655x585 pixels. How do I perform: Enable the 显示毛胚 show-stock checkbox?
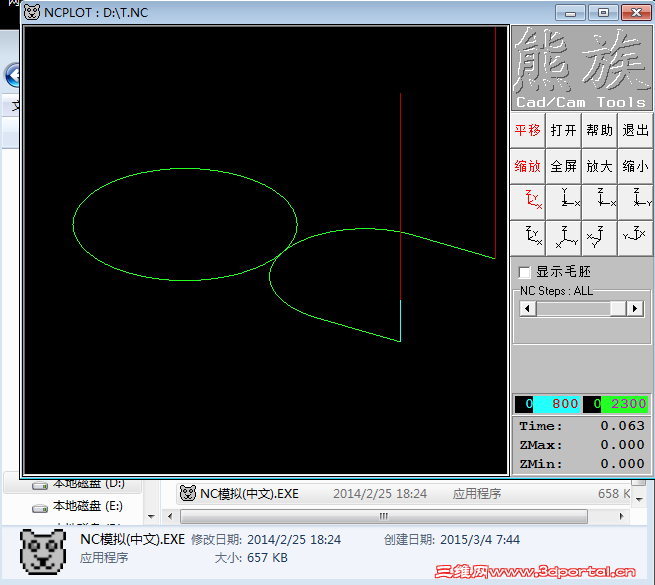pyautogui.click(x=525, y=272)
